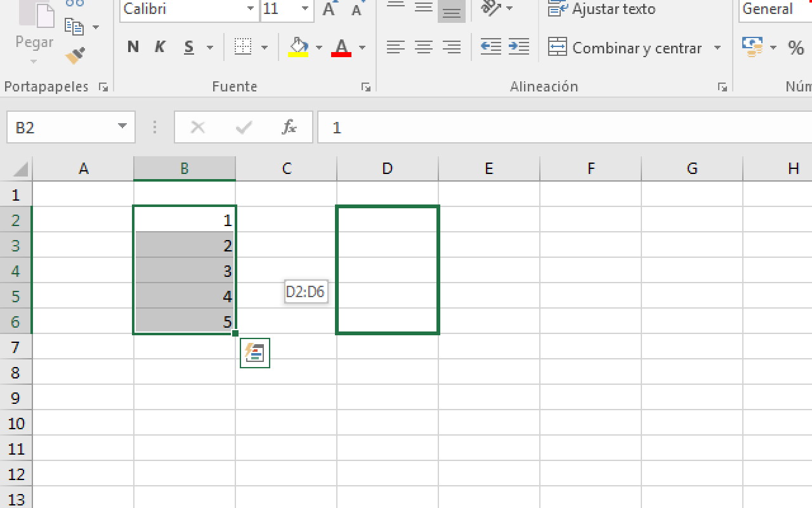Apply italic with the K icon
Screen dimensions: 812x508
tap(159, 46)
